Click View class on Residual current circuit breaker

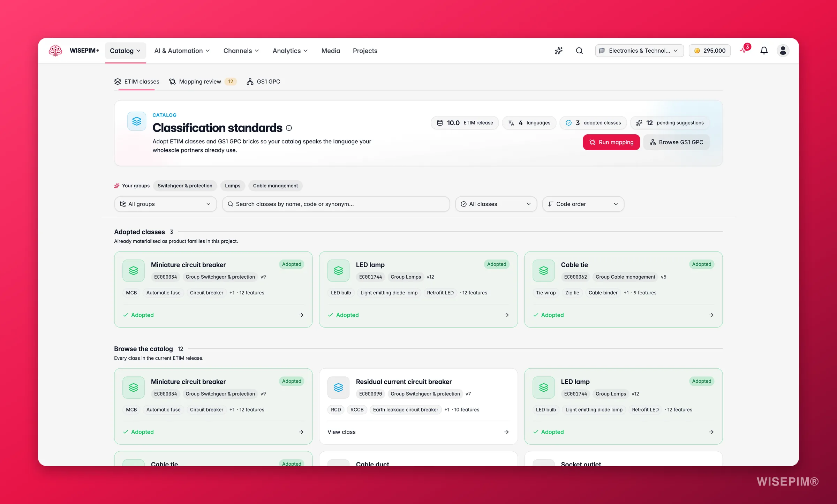341,432
